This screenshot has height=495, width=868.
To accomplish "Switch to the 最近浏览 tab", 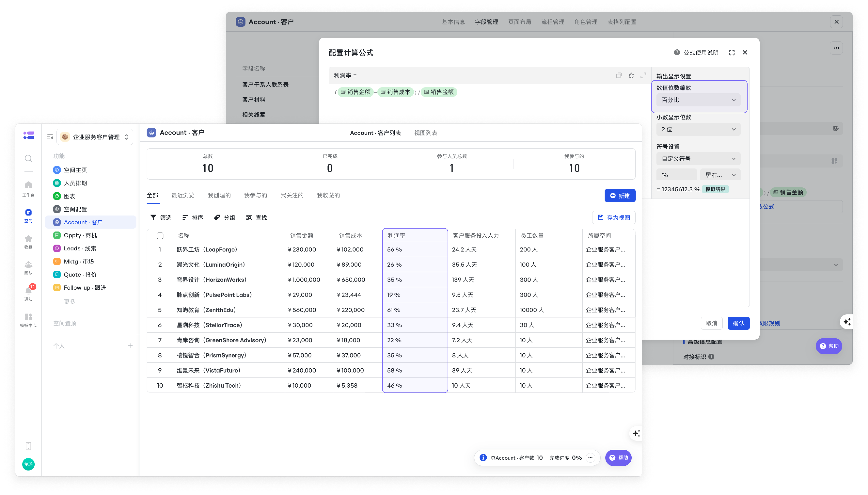I will coord(183,195).
